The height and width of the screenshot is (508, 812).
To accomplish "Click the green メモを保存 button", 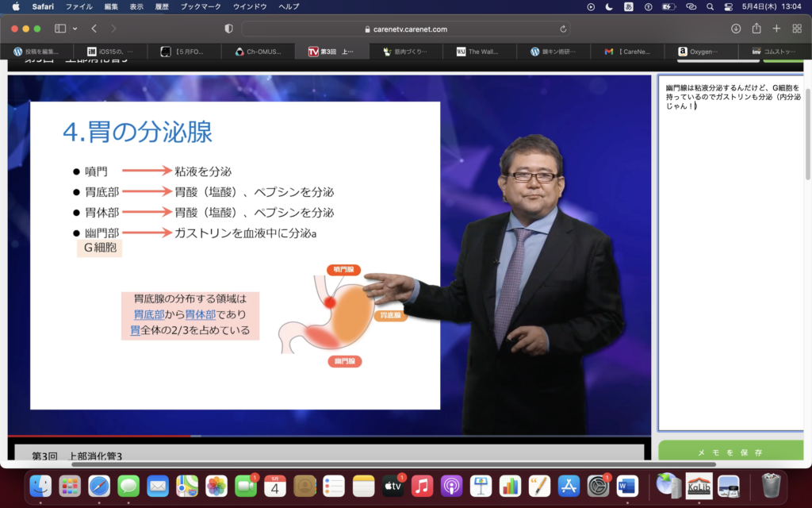I will (x=730, y=452).
